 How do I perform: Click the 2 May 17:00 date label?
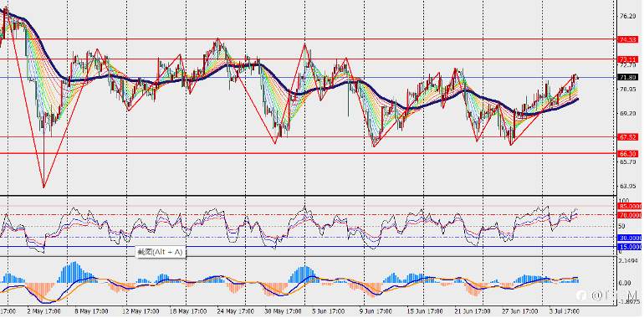44,311
